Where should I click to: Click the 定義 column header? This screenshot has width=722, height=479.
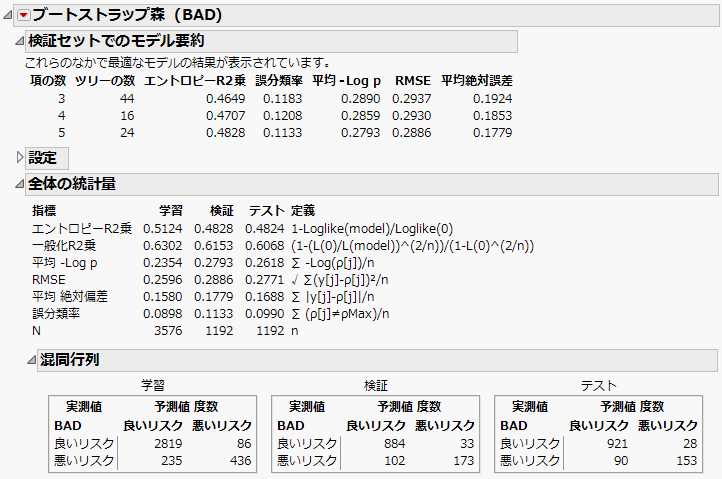click(x=302, y=211)
